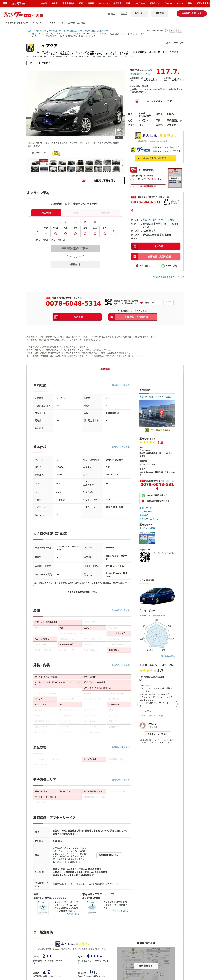210x980 pixels.
Task: Click the 保証内容を詳しく見る button
Action: [109, 855]
